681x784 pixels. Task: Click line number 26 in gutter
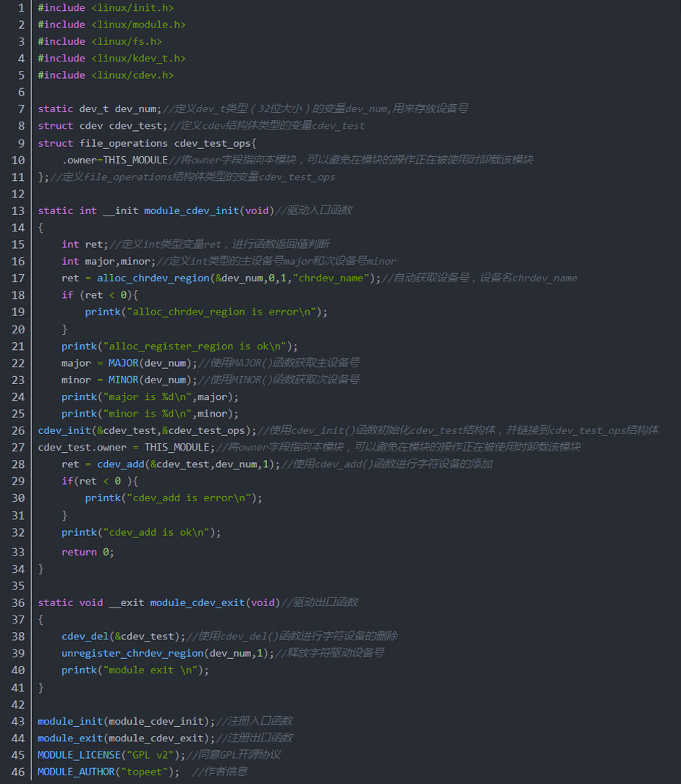click(x=18, y=430)
